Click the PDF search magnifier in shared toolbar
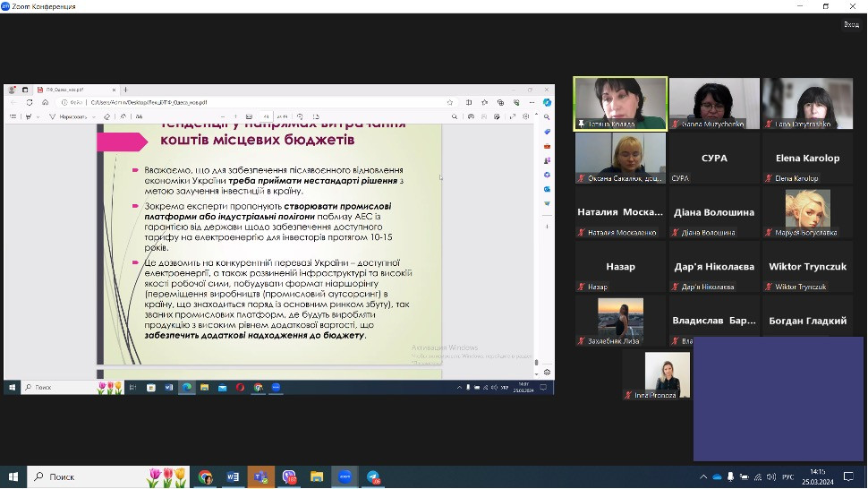Viewport: 868px width, 489px height. click(455, 116)
